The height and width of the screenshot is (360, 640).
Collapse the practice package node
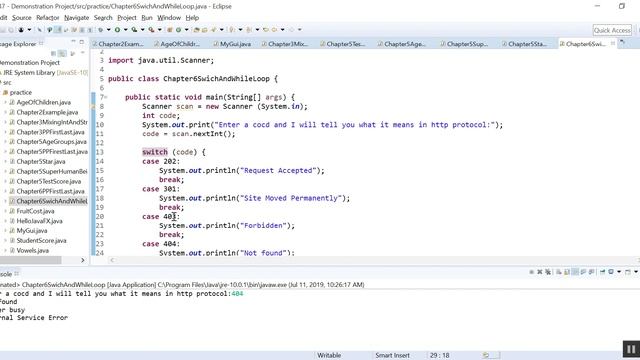pyautogui.click(x=1, y=93)
